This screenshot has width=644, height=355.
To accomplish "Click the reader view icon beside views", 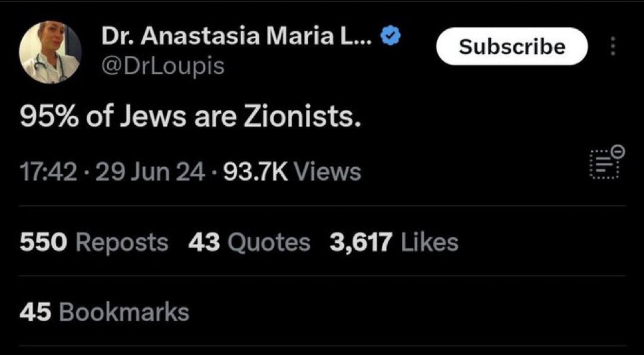I will (605, 164).
